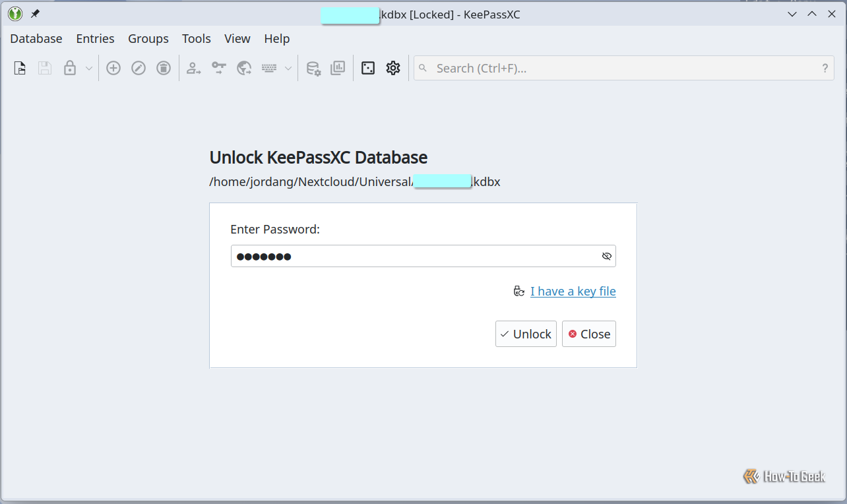The width and height of the screenshot is (847, 504).
Task: Click the search help question mark
Action: click(x=825, y=68)
